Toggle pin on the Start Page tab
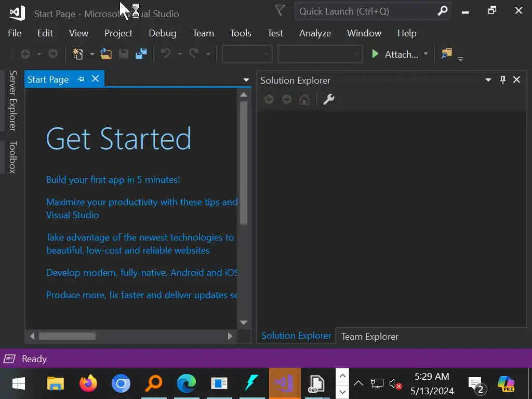This screenshot has height=399, width=532. (x=81, y=79)
